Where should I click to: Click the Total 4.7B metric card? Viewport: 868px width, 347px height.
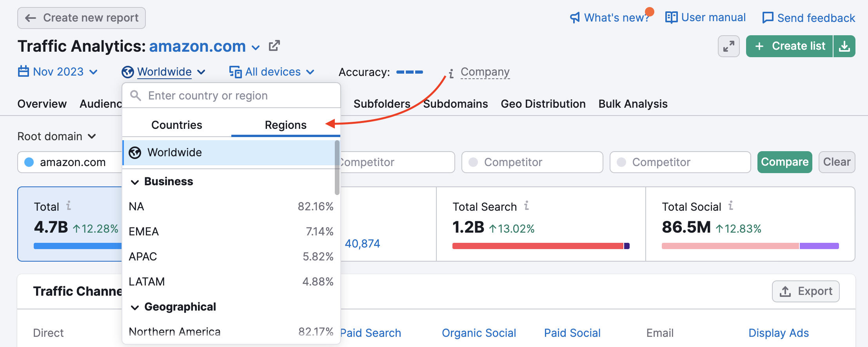[x=70, y=224]
